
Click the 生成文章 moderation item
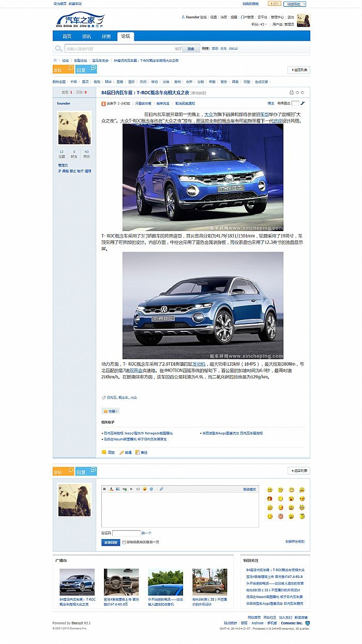click(262, 82)
